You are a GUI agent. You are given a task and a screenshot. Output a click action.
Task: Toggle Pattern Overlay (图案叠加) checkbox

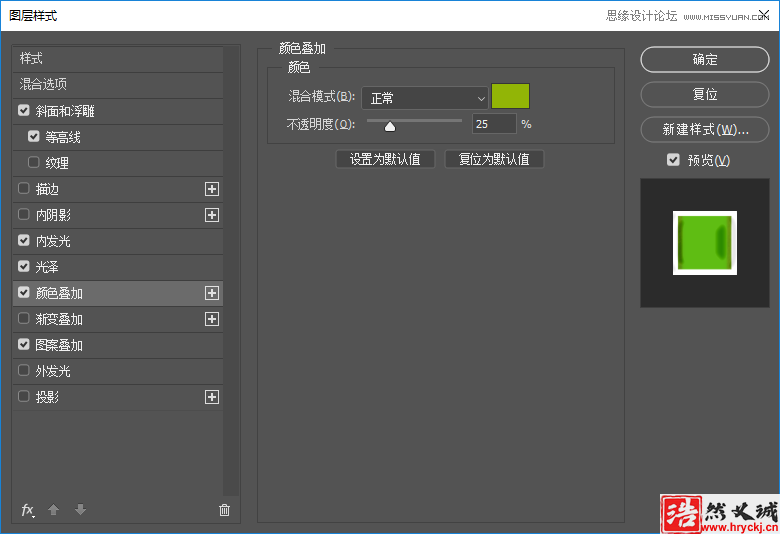23,344
